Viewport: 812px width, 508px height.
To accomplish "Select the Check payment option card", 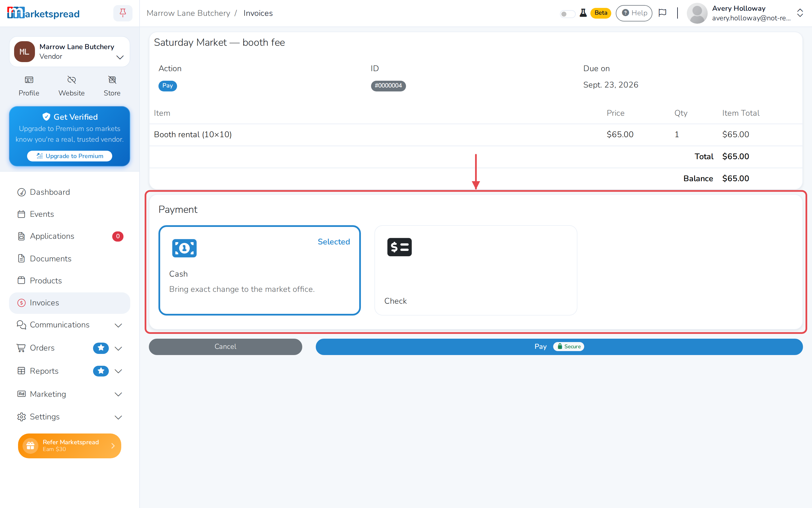I will 475,270.
